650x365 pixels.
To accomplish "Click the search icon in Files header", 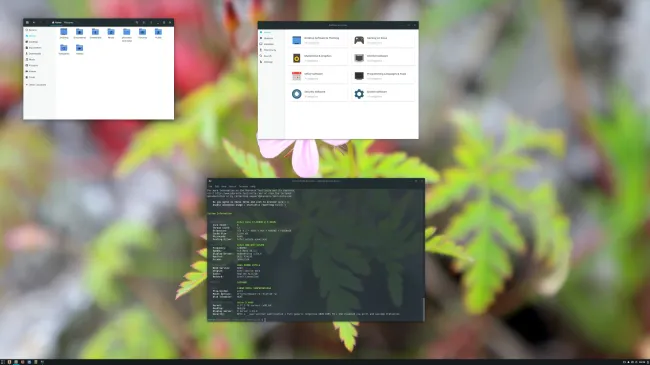I will (137, 22).
